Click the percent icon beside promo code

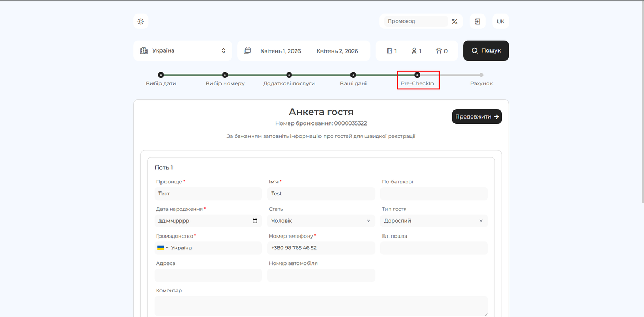point(455,21)
